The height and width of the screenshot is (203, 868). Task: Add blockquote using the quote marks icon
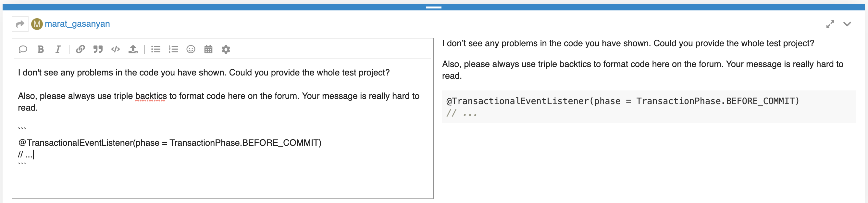point(98,49)
